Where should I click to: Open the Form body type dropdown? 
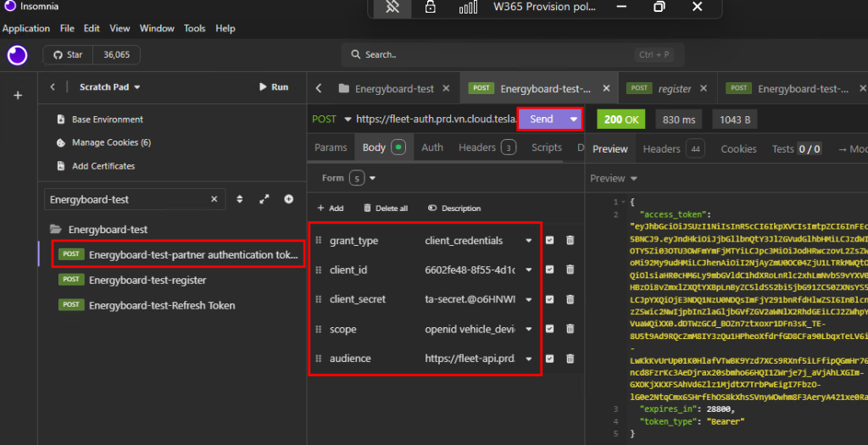348,178
